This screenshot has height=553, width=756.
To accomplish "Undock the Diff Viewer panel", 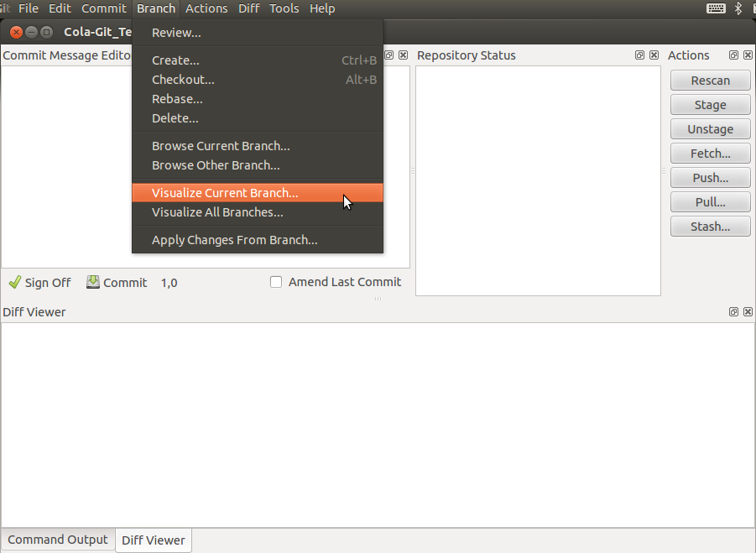I will (733, 311).
